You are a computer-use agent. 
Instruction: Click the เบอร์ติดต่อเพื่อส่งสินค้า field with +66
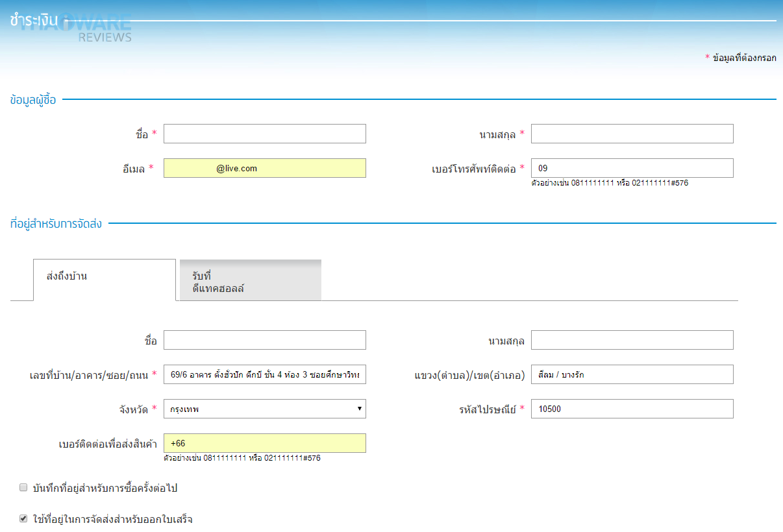click(x=265, y=443)
